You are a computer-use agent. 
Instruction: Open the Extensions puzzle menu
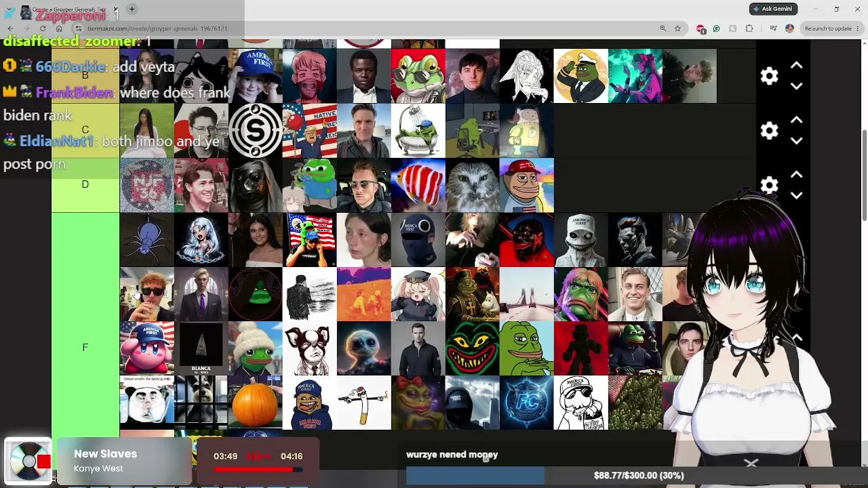point(749,28)
